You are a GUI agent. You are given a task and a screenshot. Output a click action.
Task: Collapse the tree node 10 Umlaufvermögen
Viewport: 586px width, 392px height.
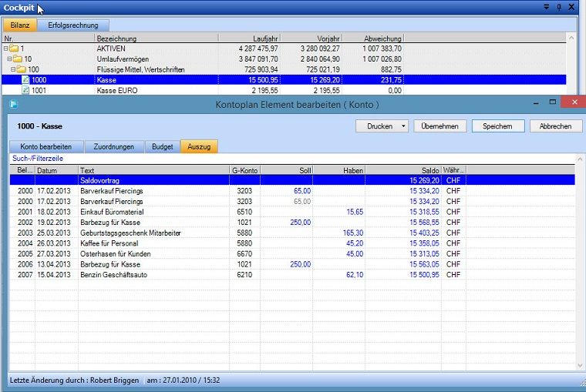pos(10,59)
